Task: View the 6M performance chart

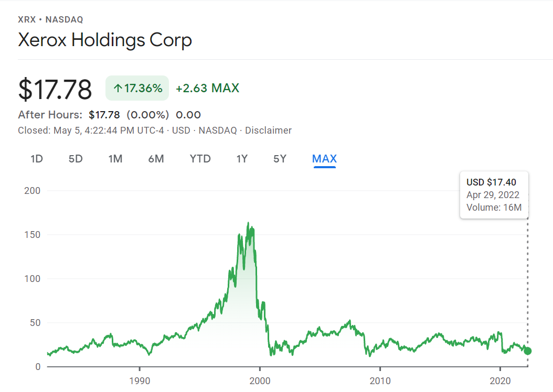Action: pos(155,158)
